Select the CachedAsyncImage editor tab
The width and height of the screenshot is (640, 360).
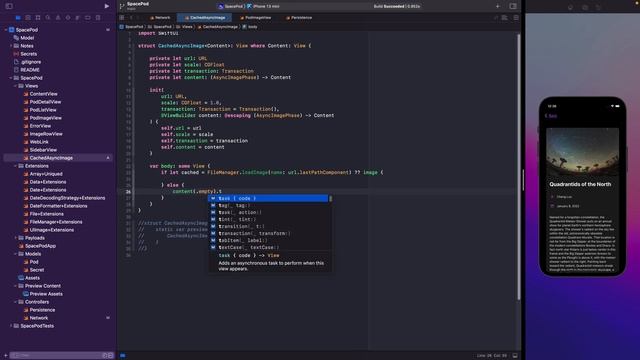pyautogui.click(x=204, y=18)
